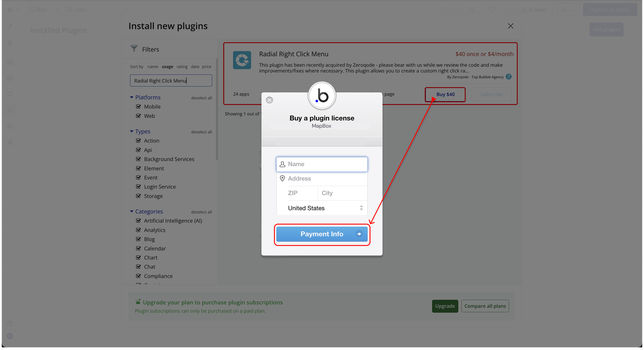Screen dimensions: 644x350
Task: Uncheck the Artificial Intelligence (AI) category
Action: [x=138, y=221]
